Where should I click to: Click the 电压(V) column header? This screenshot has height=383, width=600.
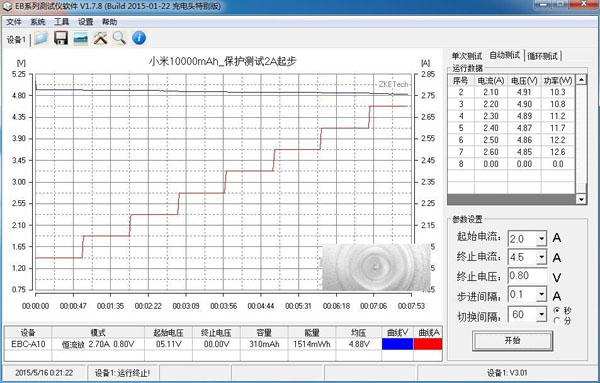pyautogui.click(x=524, y=80)
